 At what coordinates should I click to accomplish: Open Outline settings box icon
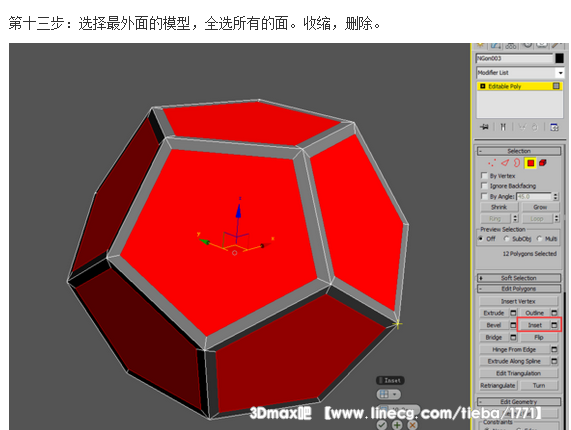pos(554,313)
